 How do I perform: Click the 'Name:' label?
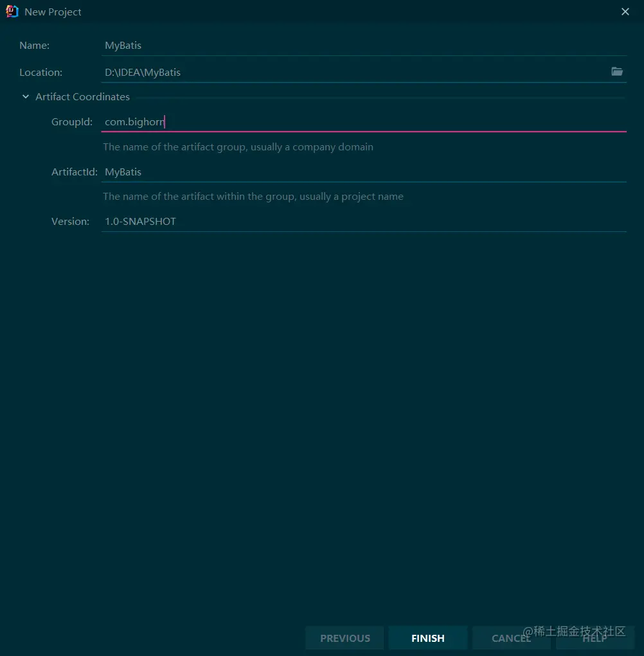coord(34,45)
